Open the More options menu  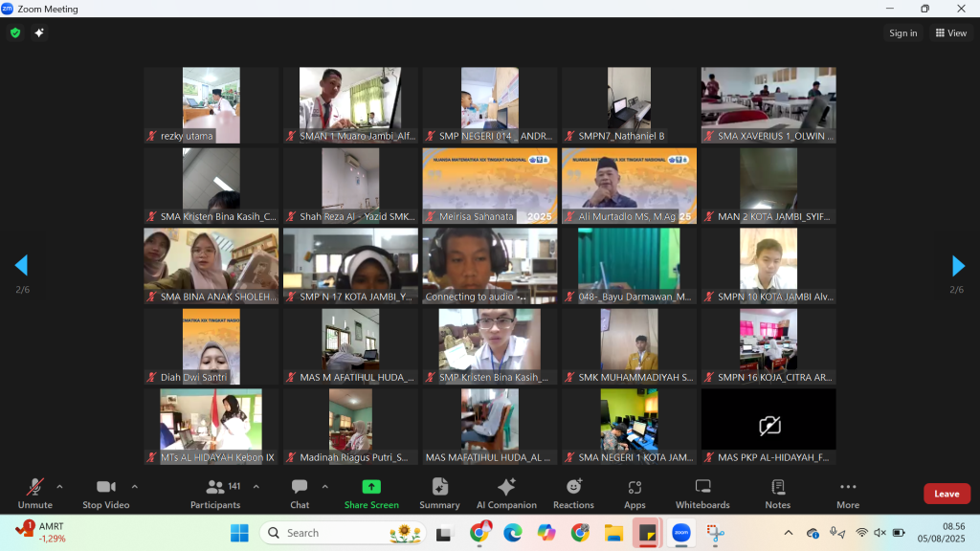click(847, 494)
